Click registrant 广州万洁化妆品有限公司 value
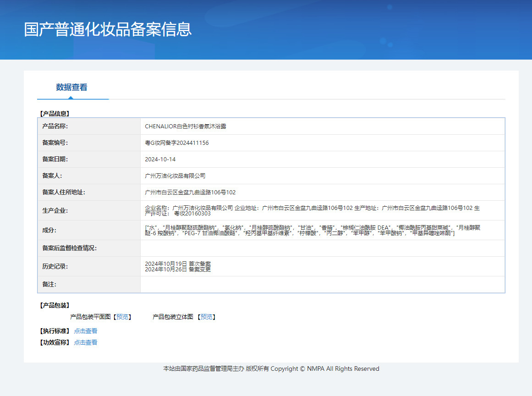The image size is (532, 396). click(175, 176)
